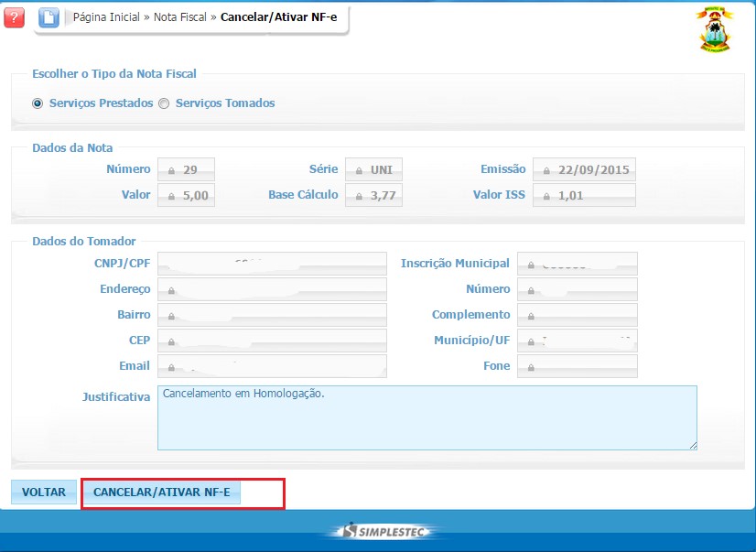
Task: Open Página Inicial from the breadcrumb
Action: click(x=106, y=17)
